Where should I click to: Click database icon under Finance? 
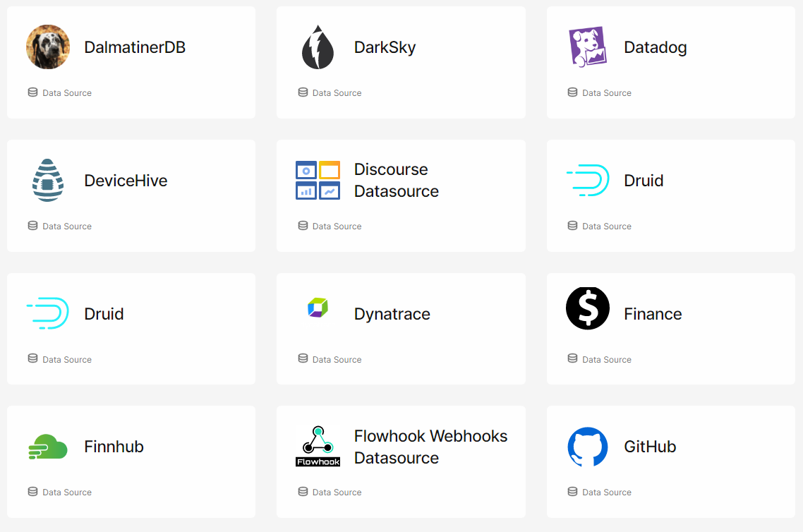572,358
